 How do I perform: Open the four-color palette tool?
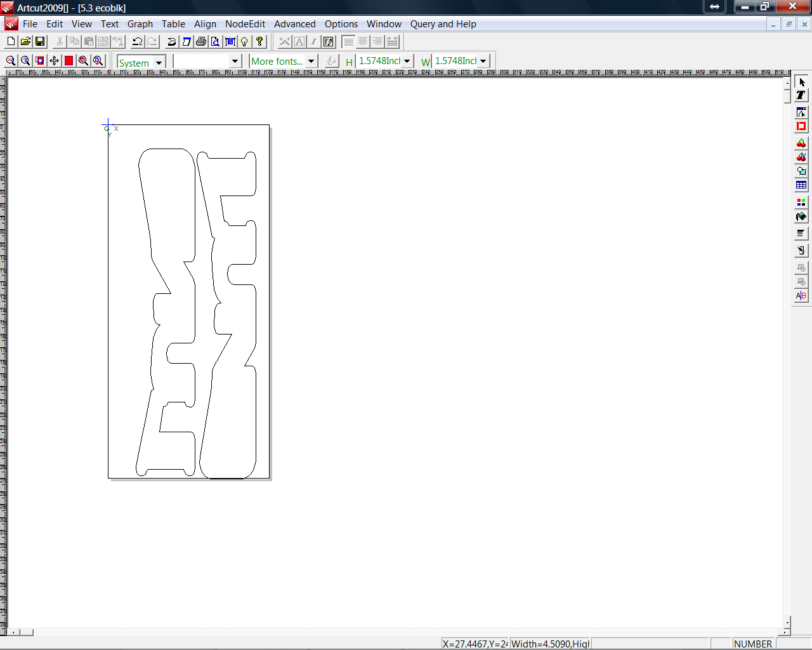click(x=801, y=202)
